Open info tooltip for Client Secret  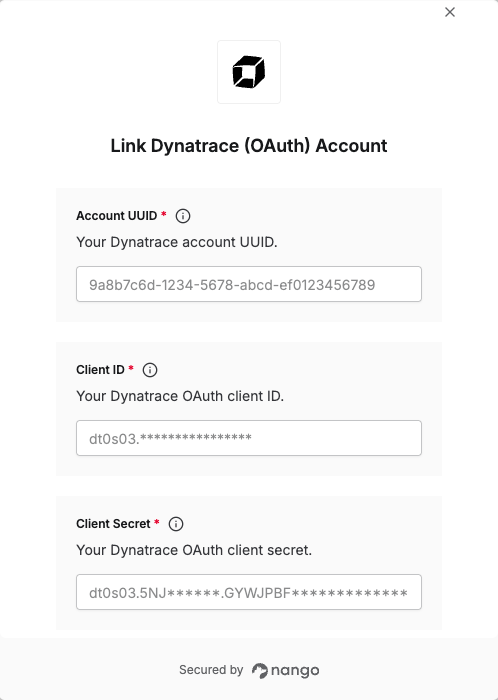[x=176, y=524]
